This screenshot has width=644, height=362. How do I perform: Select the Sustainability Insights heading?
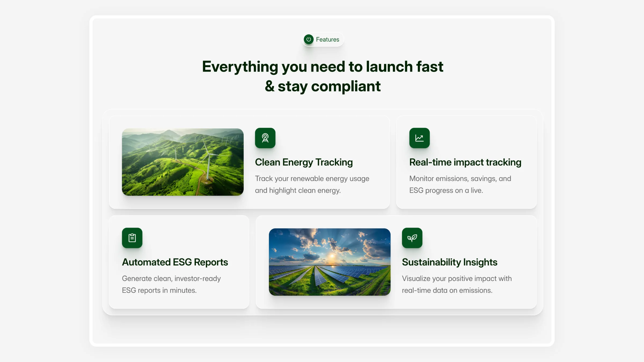click(x=449, y=262)
